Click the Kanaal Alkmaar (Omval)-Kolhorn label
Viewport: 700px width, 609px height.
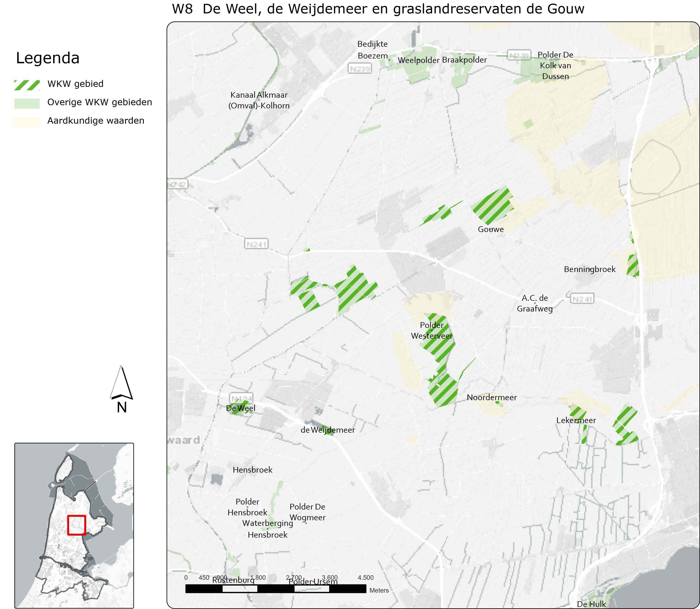259,100
